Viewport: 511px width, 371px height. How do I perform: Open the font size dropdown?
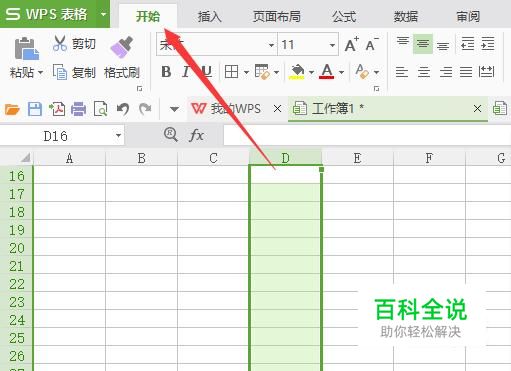pyautogui.click(x=332, y=45)
